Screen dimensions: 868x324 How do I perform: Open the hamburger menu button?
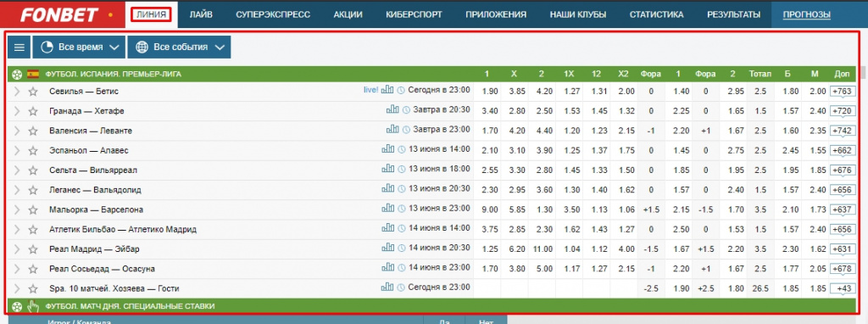click(x=19, y=47)
